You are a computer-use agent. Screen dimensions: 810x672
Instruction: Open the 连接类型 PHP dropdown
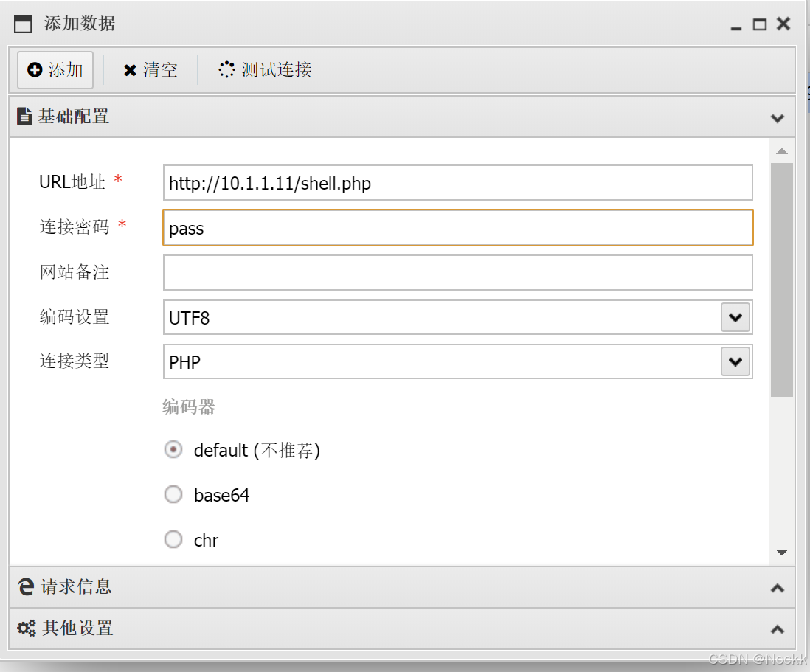(735, 361)
